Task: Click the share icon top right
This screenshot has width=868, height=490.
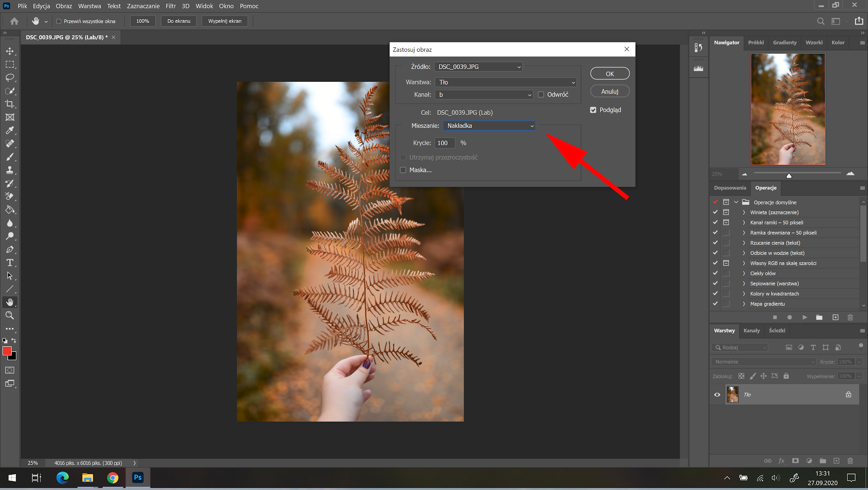Action: pyautogui.click(x=859, y=21)
